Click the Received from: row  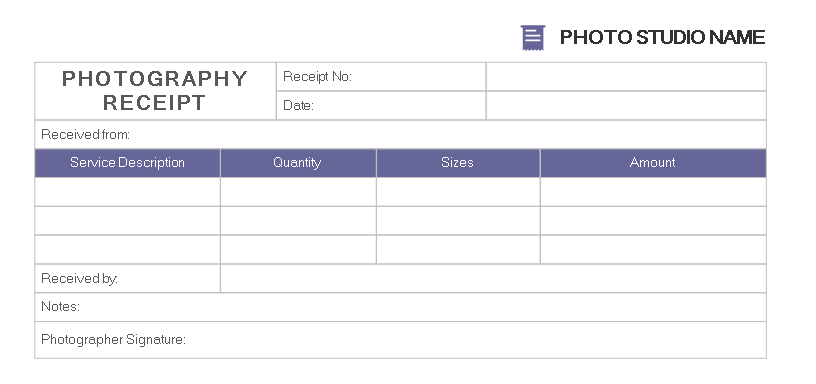tap(400, 134)
